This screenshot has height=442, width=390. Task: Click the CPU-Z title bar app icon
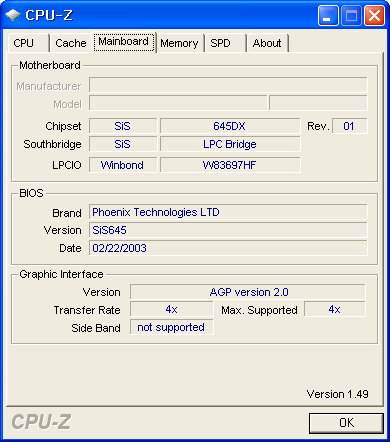pos(13,15)
